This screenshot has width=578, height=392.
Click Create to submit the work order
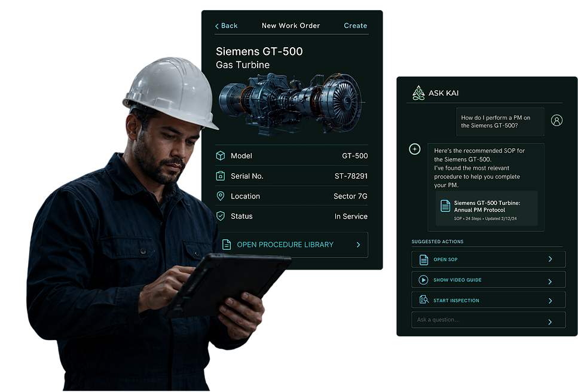[x=356, y=26]
